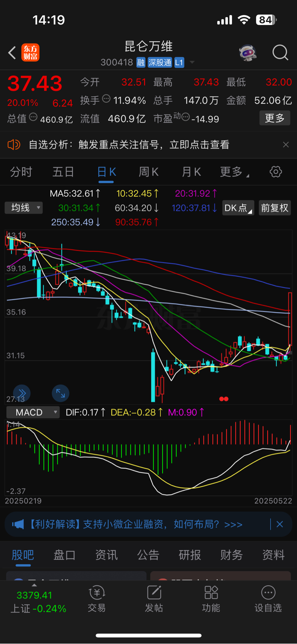Tap the 金额 52.06亿 value
Viewport: 297px width, 644px height.
pos(273,100)
